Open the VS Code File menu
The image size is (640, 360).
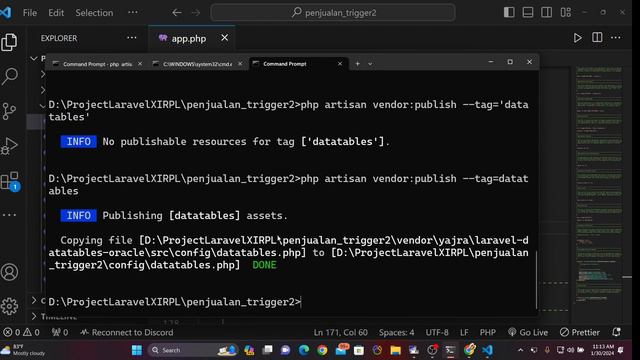click(30, 13)
